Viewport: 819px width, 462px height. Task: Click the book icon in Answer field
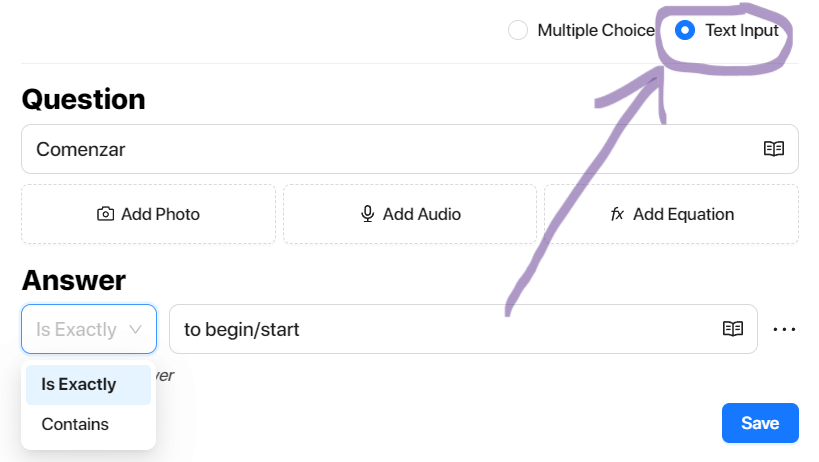coord(732,328)
